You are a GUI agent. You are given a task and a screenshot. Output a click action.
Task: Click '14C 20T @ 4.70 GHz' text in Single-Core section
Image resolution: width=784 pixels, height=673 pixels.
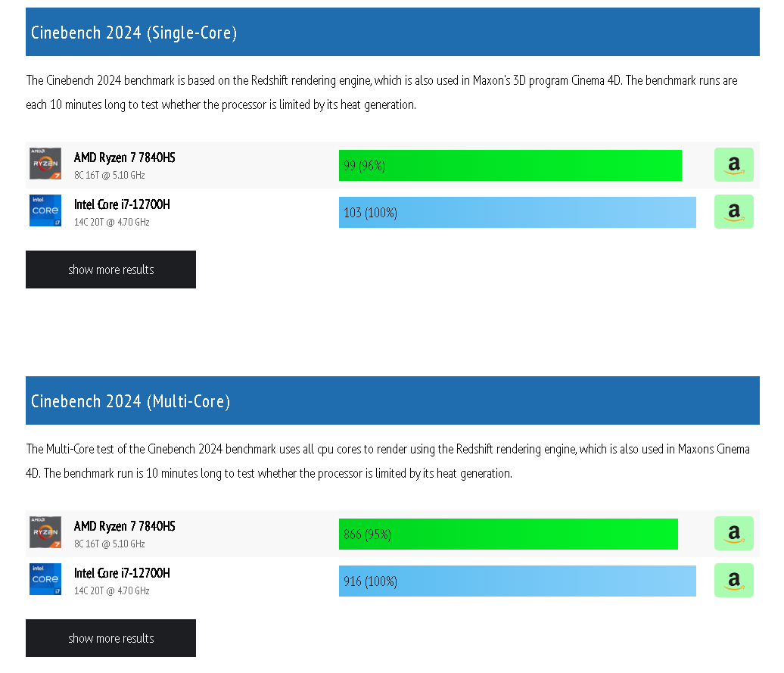(x=112, y=222)
